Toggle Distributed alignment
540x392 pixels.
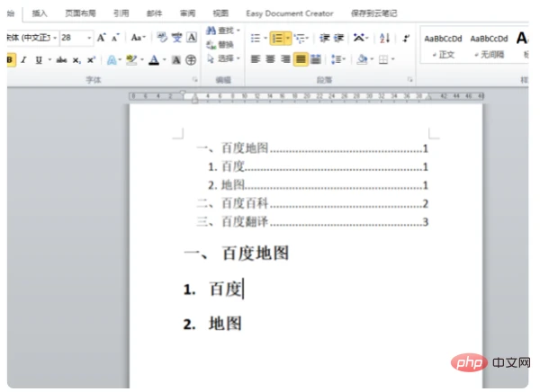(316, 59)
